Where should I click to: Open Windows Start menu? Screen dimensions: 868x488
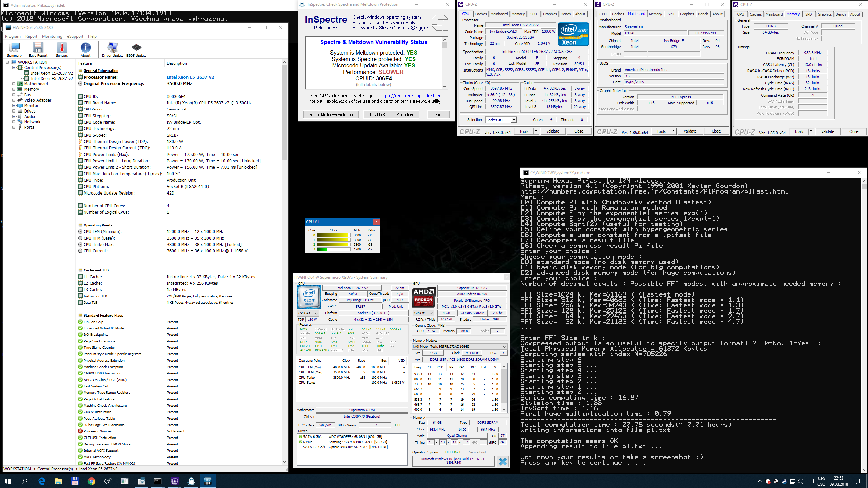coord(8,481)
